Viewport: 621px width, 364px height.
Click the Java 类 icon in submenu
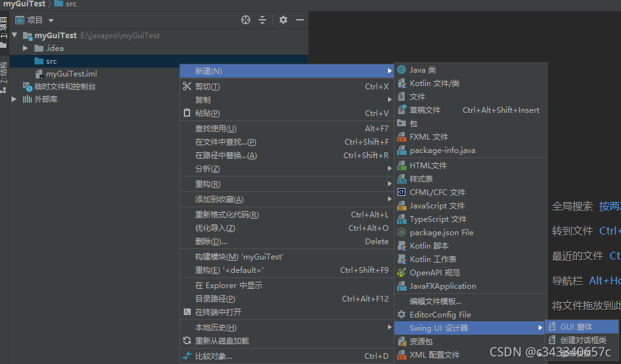[401, 70]
